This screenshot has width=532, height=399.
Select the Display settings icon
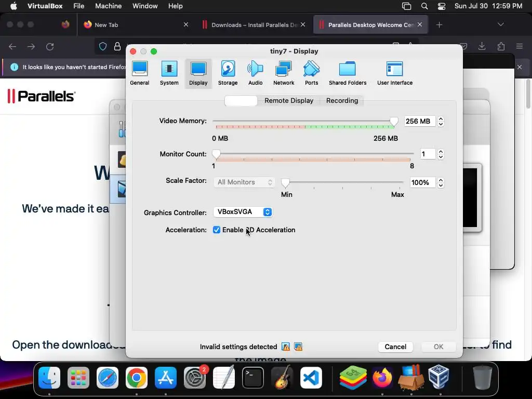(198, 73)
